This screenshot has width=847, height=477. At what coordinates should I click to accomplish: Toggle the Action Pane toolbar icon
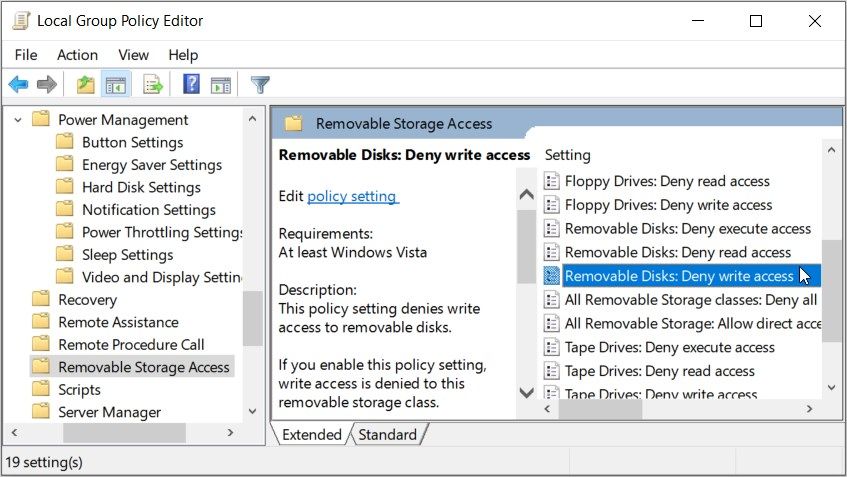coord(220,85)
